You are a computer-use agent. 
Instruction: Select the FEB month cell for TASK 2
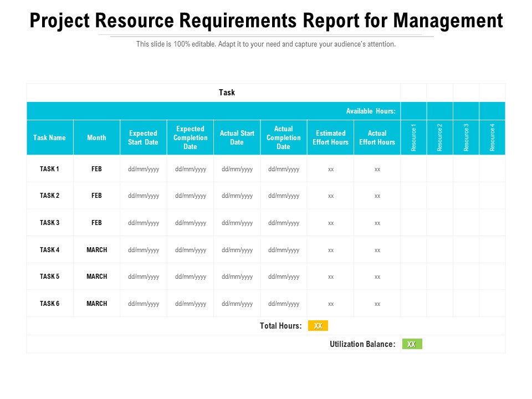[96, 196]
